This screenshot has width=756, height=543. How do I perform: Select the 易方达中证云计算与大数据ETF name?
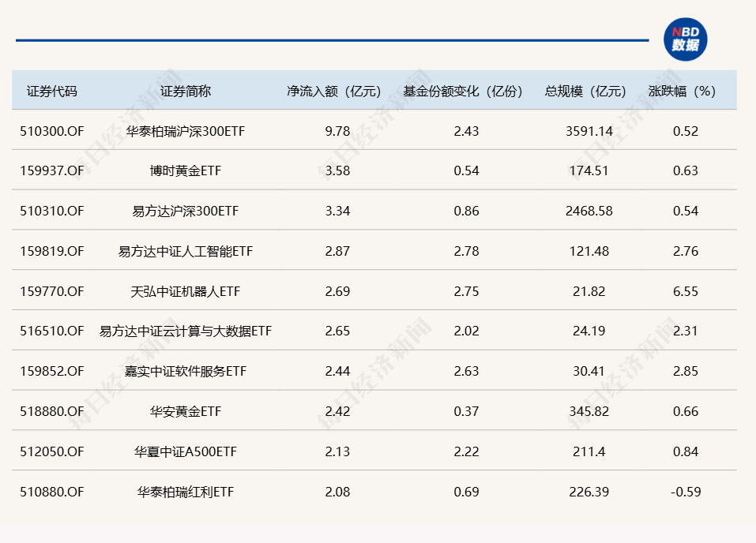(186, 331)
